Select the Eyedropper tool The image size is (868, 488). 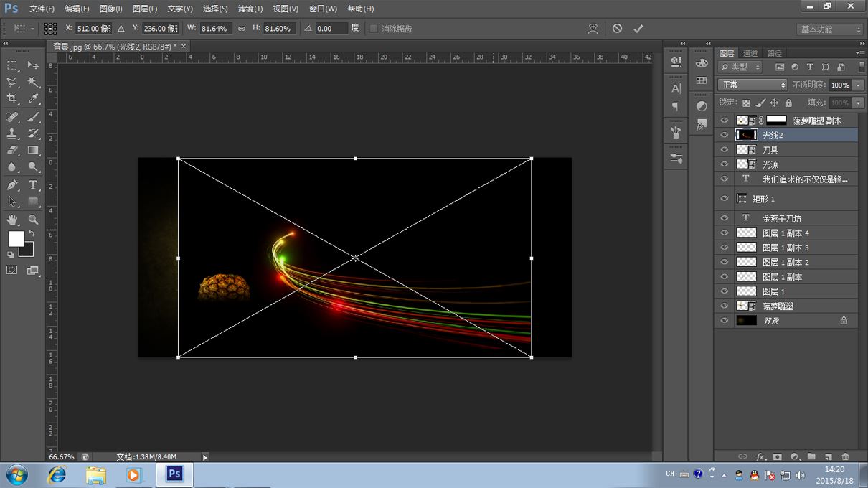(x=34, y=99)
